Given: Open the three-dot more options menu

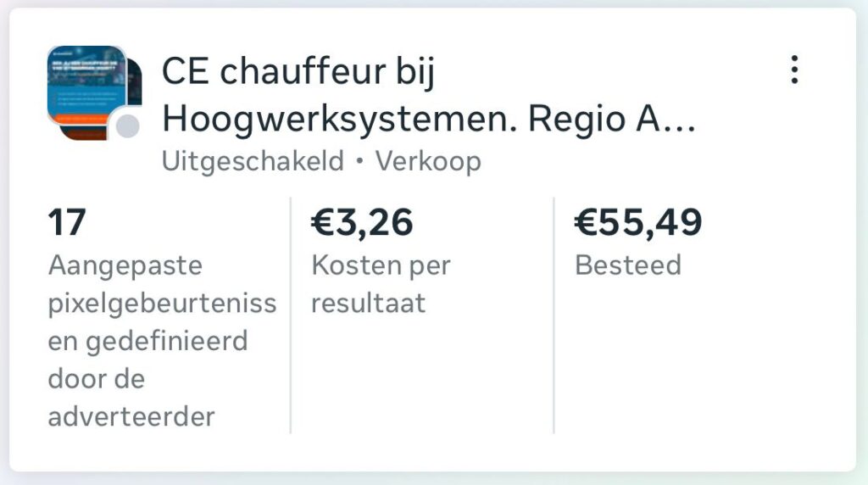Looking at the screenshot, I should tap(794, 70).
